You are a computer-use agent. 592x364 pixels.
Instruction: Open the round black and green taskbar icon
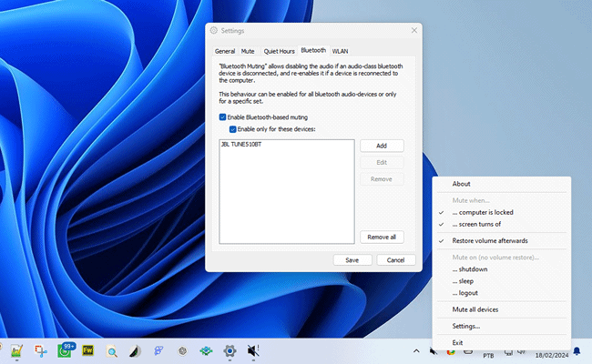(135, 351)
